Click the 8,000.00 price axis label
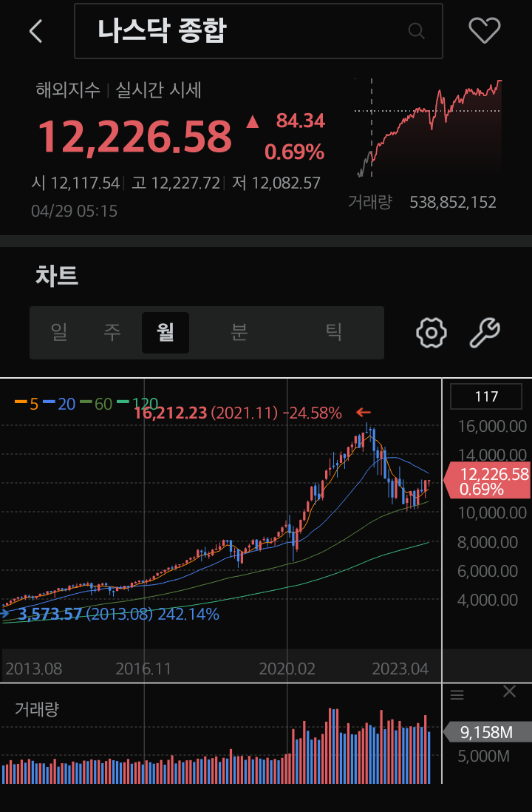 click(488, 542)
